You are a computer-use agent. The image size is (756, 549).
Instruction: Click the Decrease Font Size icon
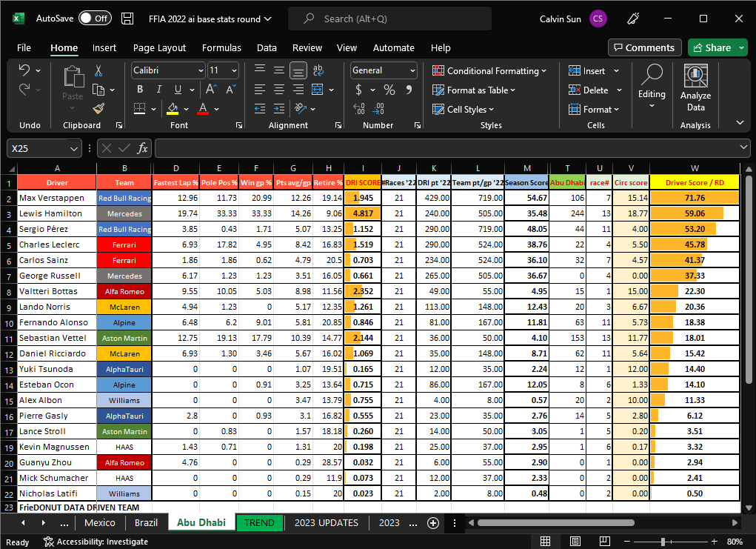click(x=230, y=89)
